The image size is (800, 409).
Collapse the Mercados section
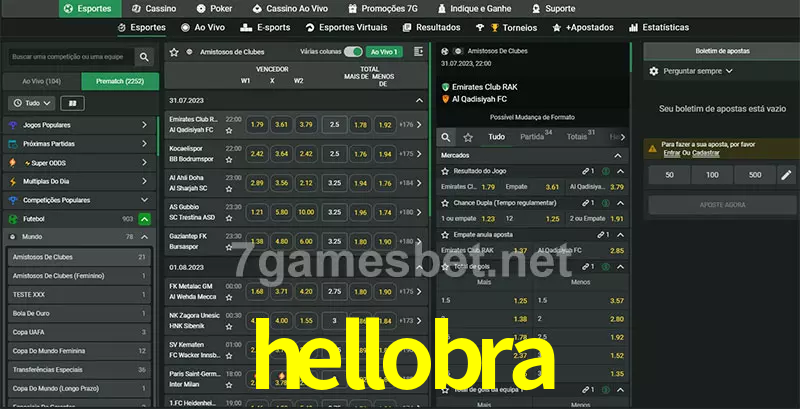coord(618,156)
